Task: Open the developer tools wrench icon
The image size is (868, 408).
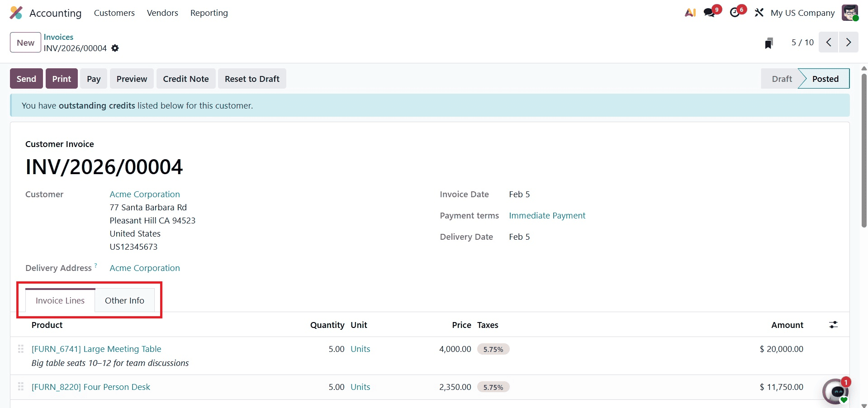Action: pos(759,12)
